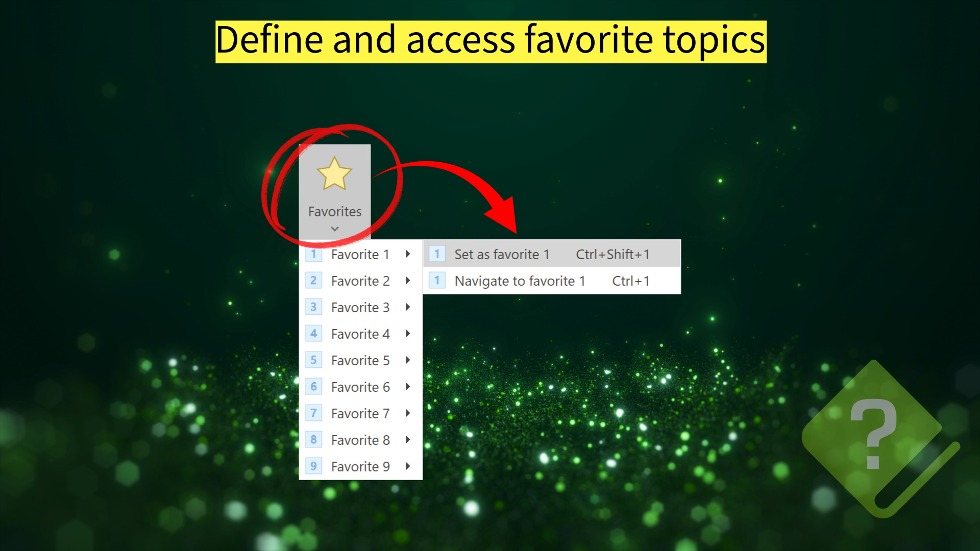The height and width of the screenshot is (551, 980).
Task: Expand the Favorite 8 submenu arrow
Action: (408, 440)
